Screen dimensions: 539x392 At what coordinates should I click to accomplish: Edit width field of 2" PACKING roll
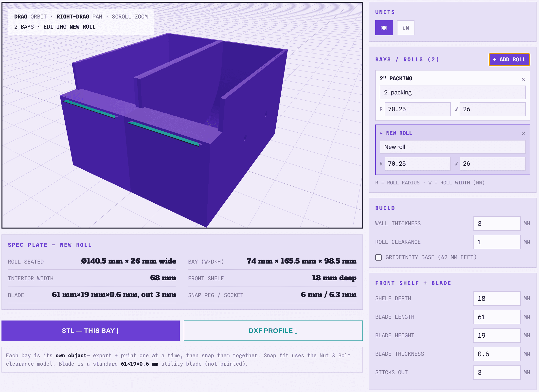[x=492, y=109]
